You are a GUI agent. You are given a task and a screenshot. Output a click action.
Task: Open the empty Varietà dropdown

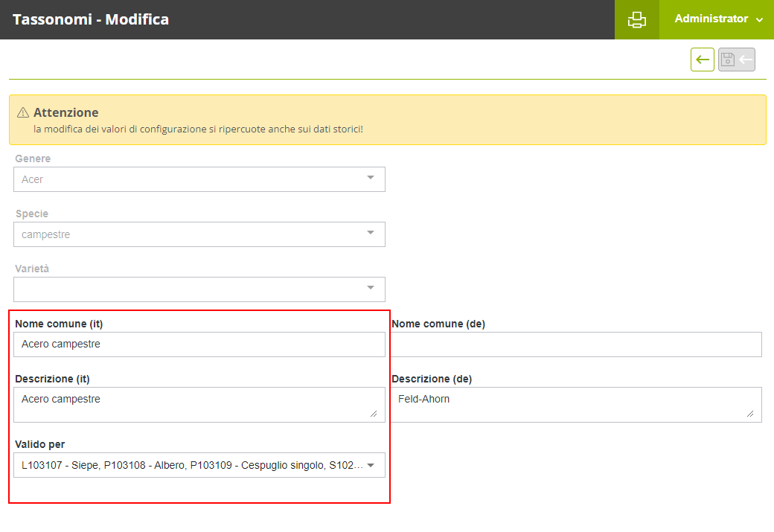pos(199,289)
